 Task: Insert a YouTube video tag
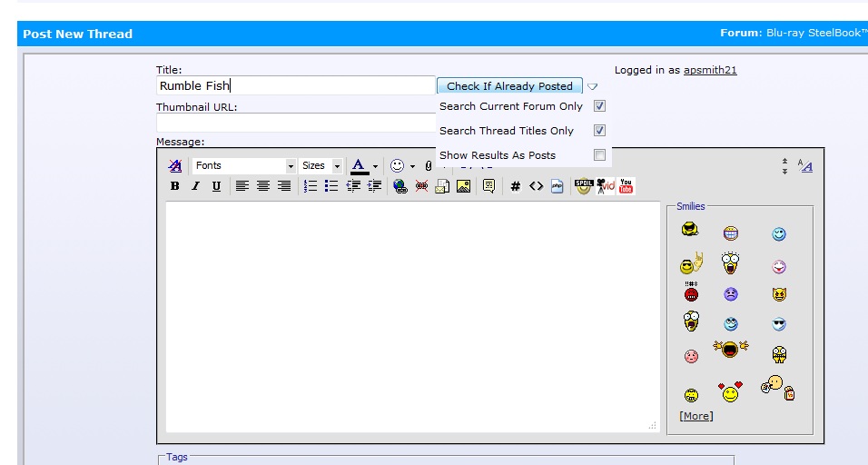pyautogui.click(x=626, y=186)
